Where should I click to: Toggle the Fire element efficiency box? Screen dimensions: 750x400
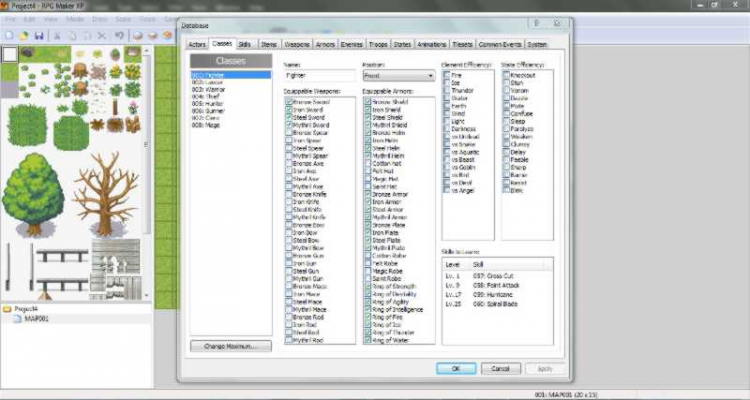click(446, 75)
